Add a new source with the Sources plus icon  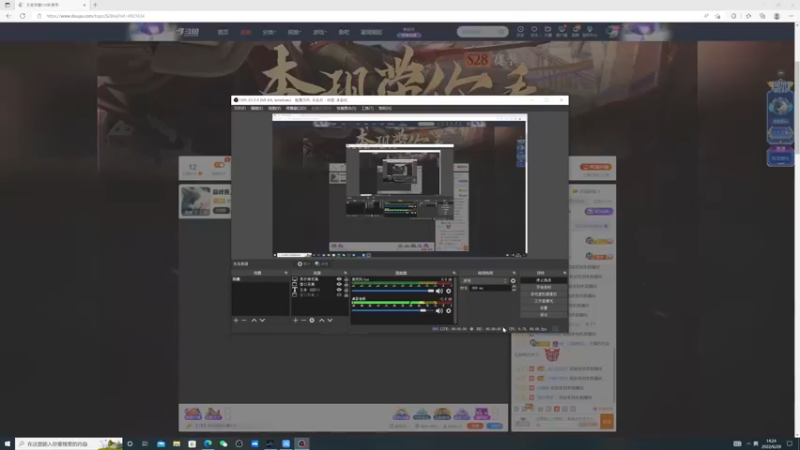point(295,320)
